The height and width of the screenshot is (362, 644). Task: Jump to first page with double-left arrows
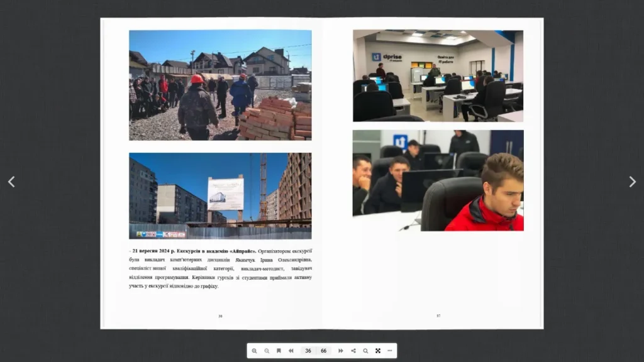pyautogui.click(x=291, y=351)
